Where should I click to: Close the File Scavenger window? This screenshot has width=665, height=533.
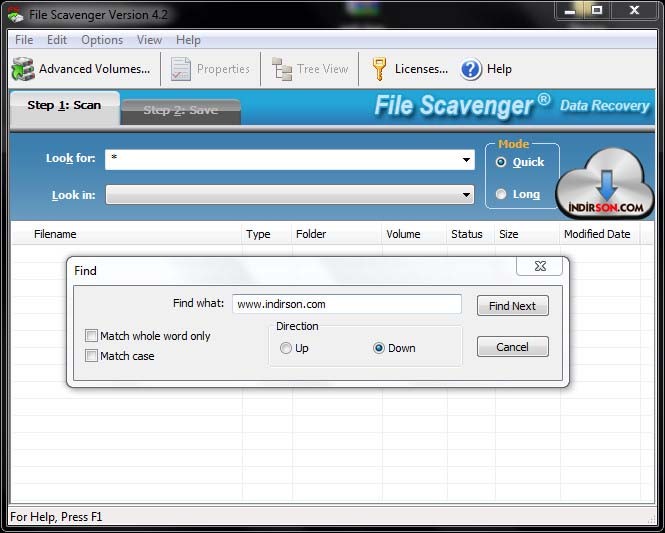[634, 11]
